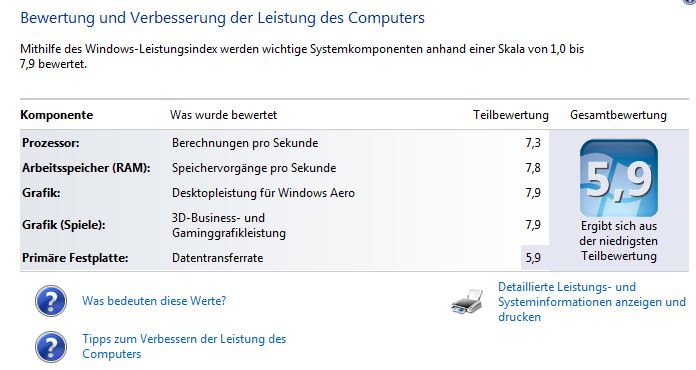Open 'Tipps zum Verbessern der Leistung' link
The image size is (696, 370).
click(184, 346)
